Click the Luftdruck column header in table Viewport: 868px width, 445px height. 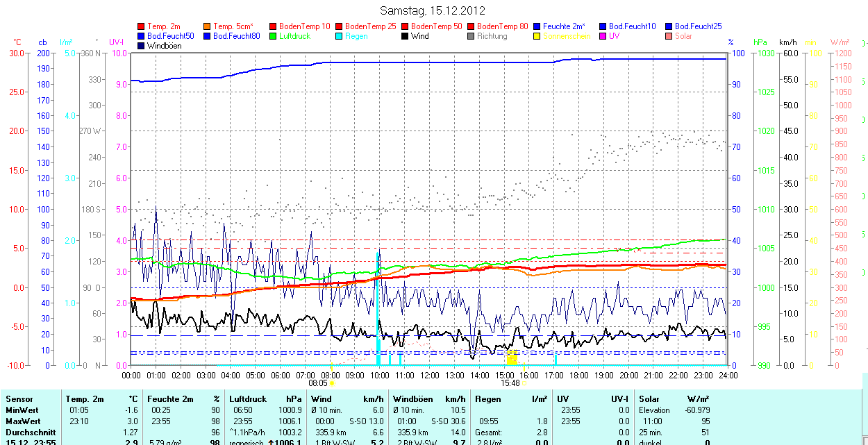248,399
